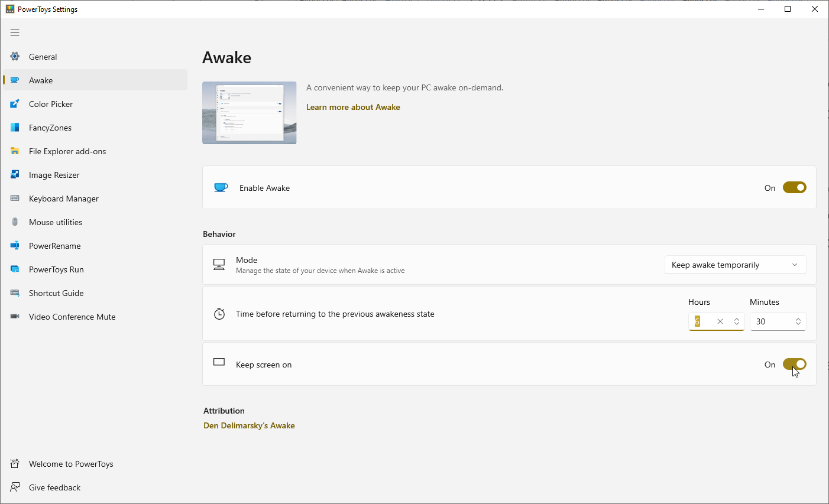Click the File Explorer add-ons icon
This screenshot has height=504, width=829.
pos(15,151)
